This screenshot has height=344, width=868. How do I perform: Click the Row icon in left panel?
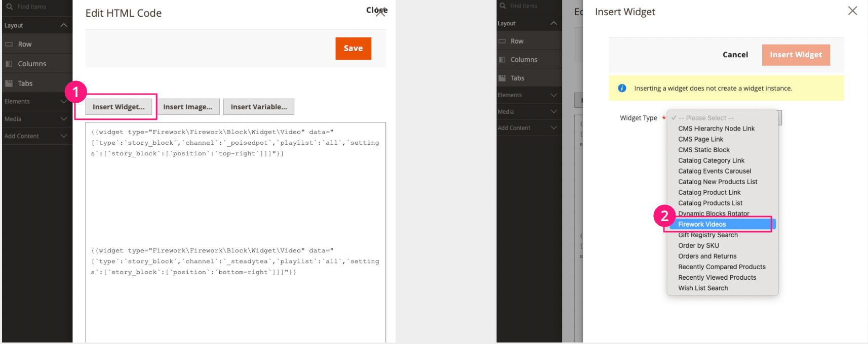(x=9, y=44)
